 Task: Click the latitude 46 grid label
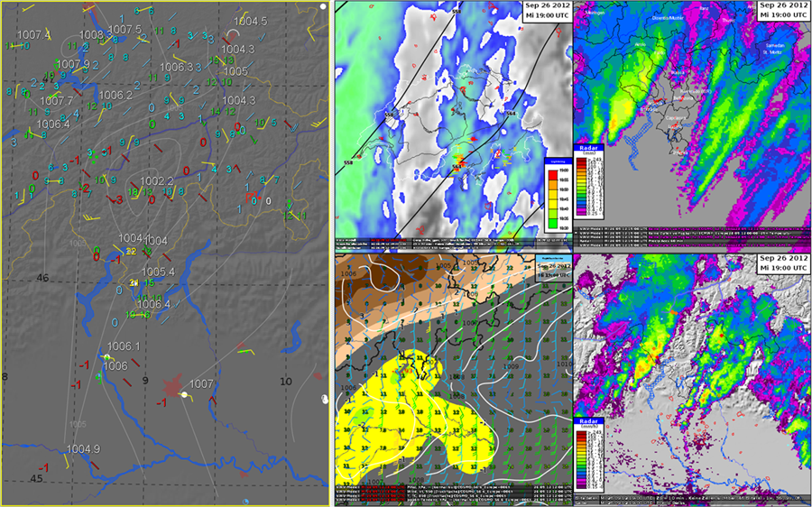[42, 278]
